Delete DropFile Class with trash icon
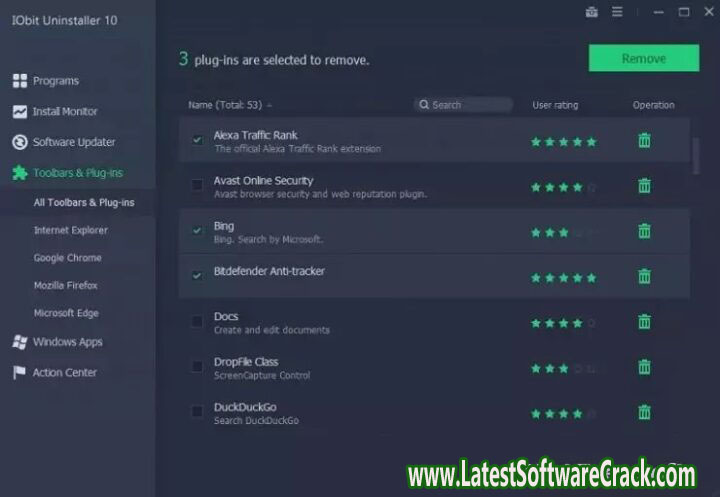Image resolution: width=720 pixels, height=497 pixels. (x=644, y=367)
